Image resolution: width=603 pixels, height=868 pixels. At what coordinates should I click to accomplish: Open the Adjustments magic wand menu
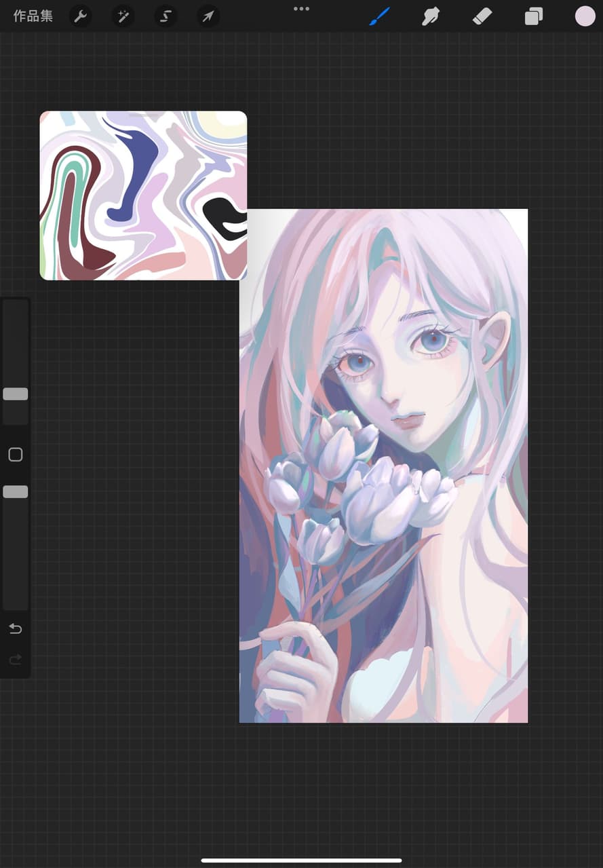tap(123, 16)
